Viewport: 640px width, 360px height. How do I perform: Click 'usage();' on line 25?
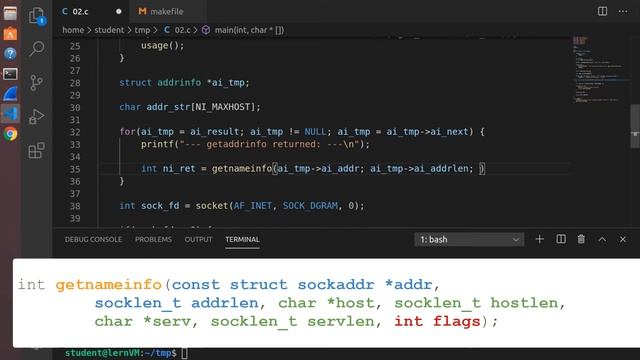click(162, 45)
